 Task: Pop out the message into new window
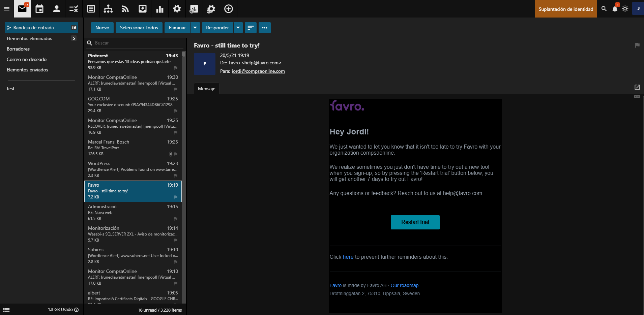pyautogui.click(x=637, y=87)
